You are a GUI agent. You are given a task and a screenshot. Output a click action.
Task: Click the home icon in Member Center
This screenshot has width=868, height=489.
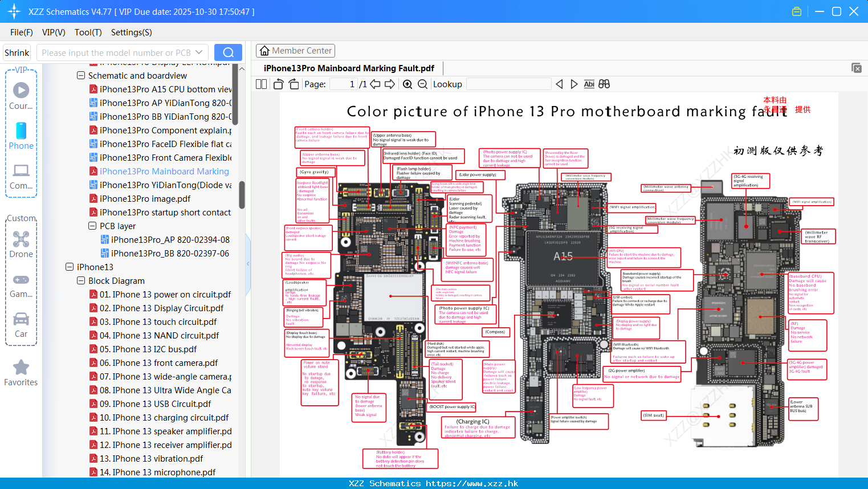(x=264, y=51)
